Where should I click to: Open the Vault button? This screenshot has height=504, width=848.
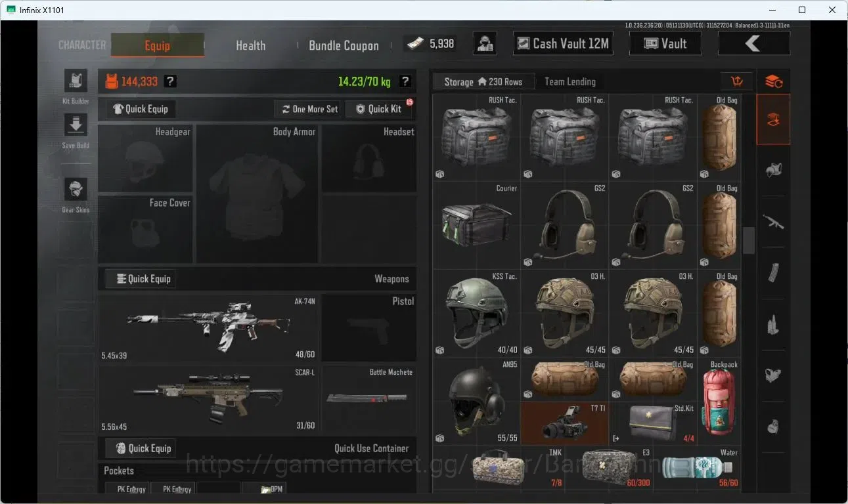point(665,43)
